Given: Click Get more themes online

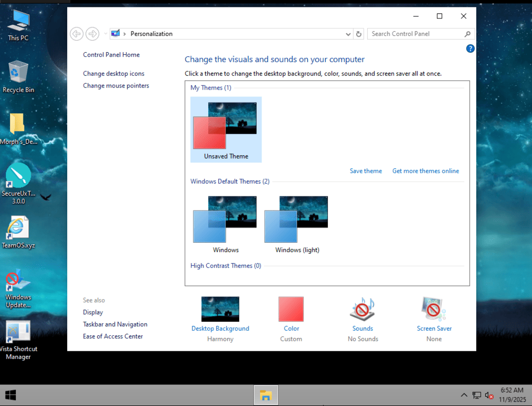Looking at the screenshot, I should [425, 171].
